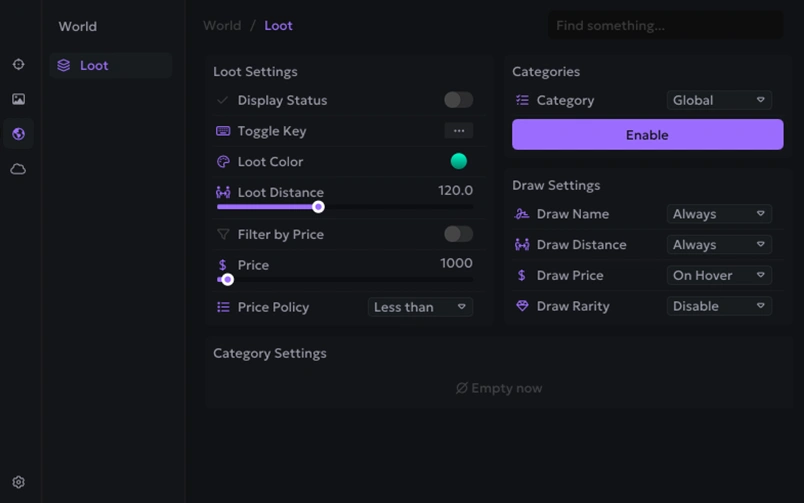The image size is (804, 503).
Task: Open settings gear at bottom of sidebar
Action: pos(18,482)
